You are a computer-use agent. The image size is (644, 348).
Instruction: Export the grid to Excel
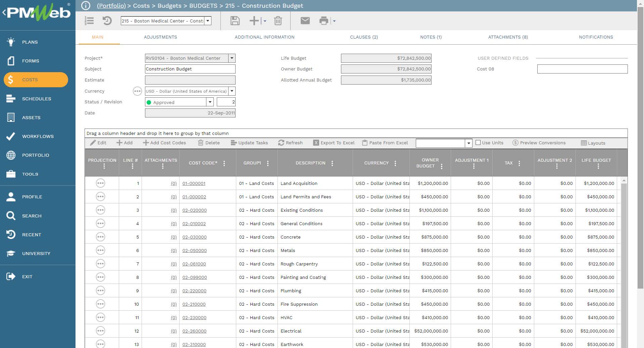pyautogui.click(x=334, y=143)
